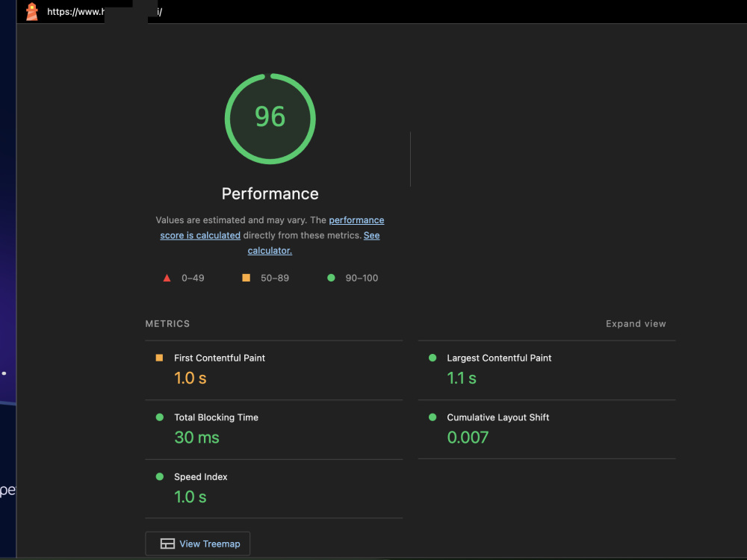This screenshot has width=747, height=560.
Task: Click the Largest Contentful Paint metric label
Action: pyautogui.click(x=499, y=358)
